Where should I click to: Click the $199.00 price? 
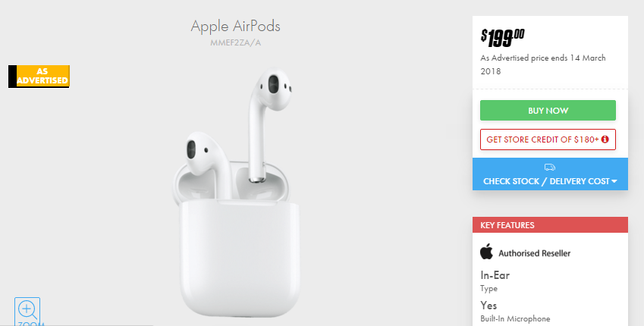pos(502,38)
